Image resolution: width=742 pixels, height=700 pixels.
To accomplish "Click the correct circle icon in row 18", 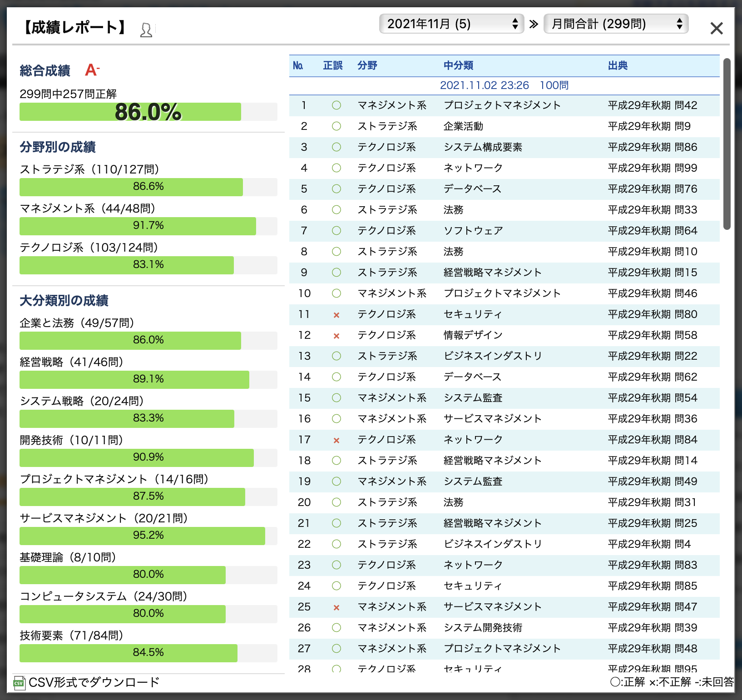I will [x=336, y=461].
